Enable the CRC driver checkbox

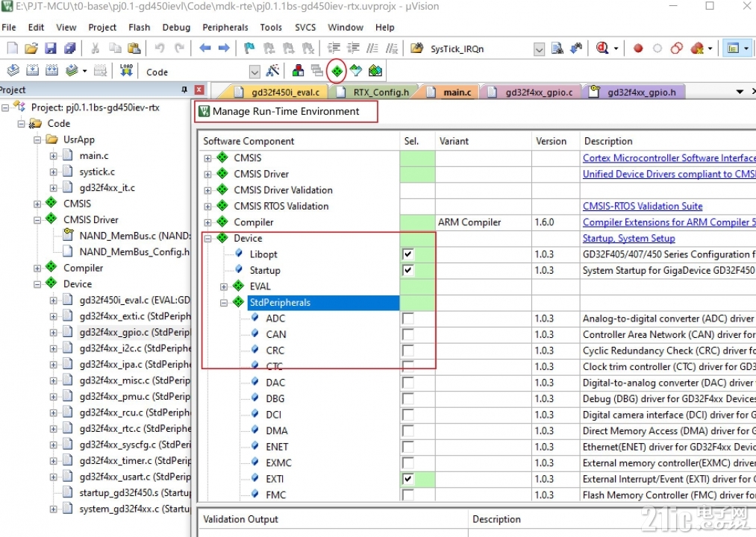click(408, 351)
